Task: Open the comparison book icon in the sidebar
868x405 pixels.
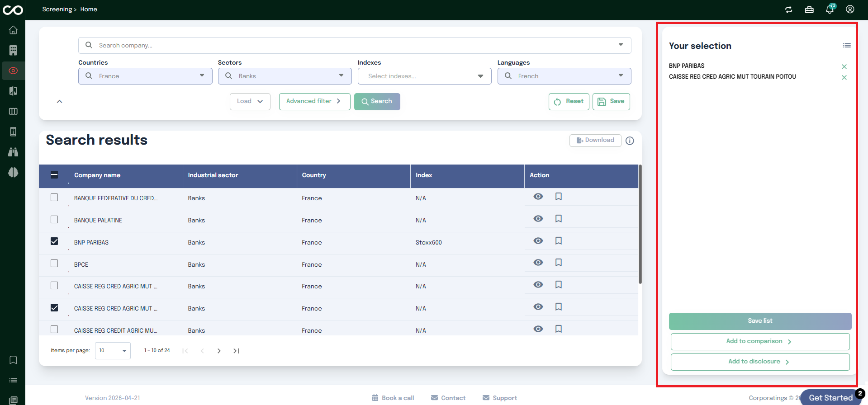Action: [13, 91]
